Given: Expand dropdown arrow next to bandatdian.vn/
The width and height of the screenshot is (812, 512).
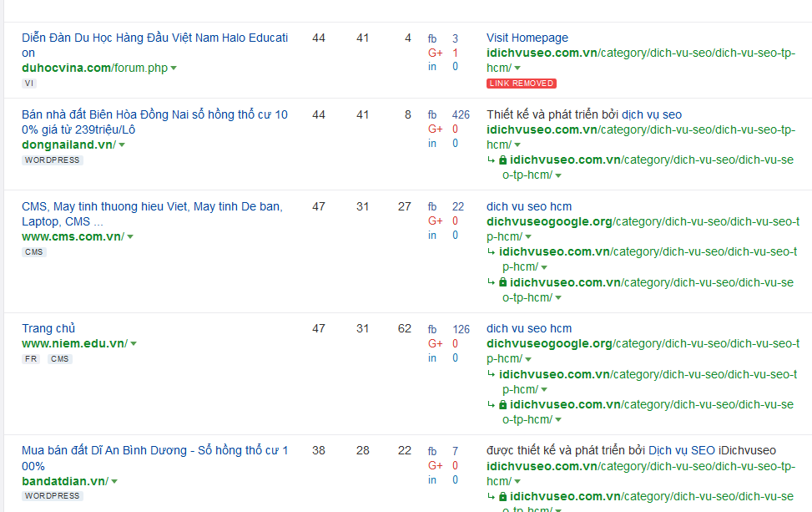Looking at the screenshot, I should [x=114, y=481].
